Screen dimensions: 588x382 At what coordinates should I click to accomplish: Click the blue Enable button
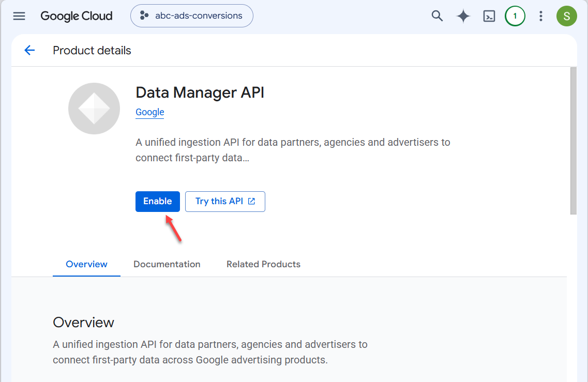coord(158,201)
